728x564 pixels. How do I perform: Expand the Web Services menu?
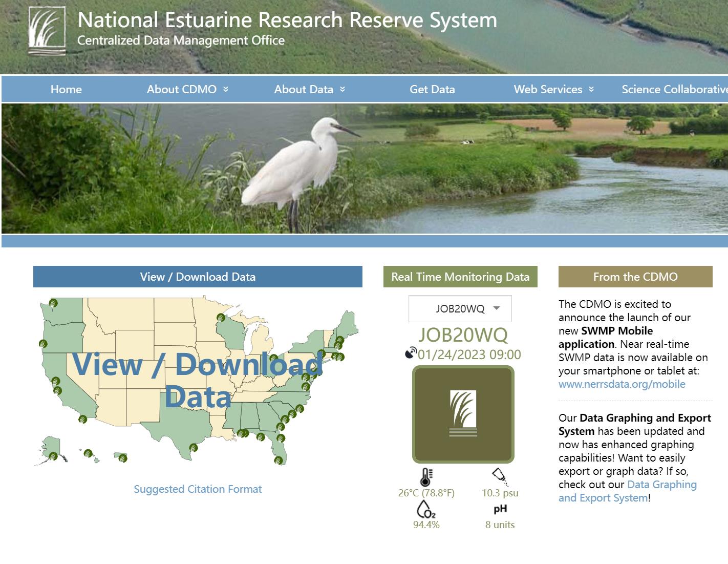pyautogui.click(x=553, y=89)
